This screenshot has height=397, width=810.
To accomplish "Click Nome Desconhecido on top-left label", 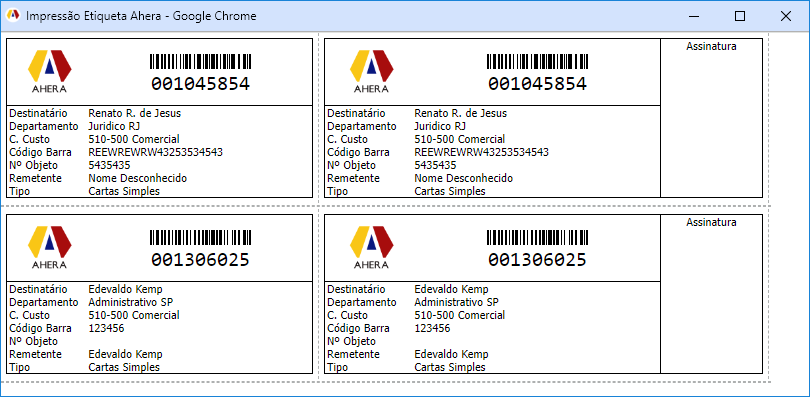I will click(x=137, y=178).
